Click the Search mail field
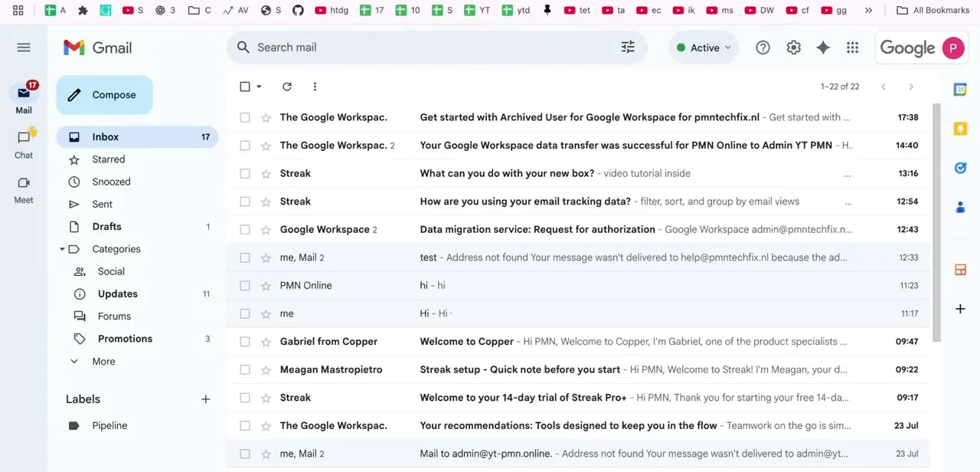The width and height of the screenshot is (980, 472). 436,48
